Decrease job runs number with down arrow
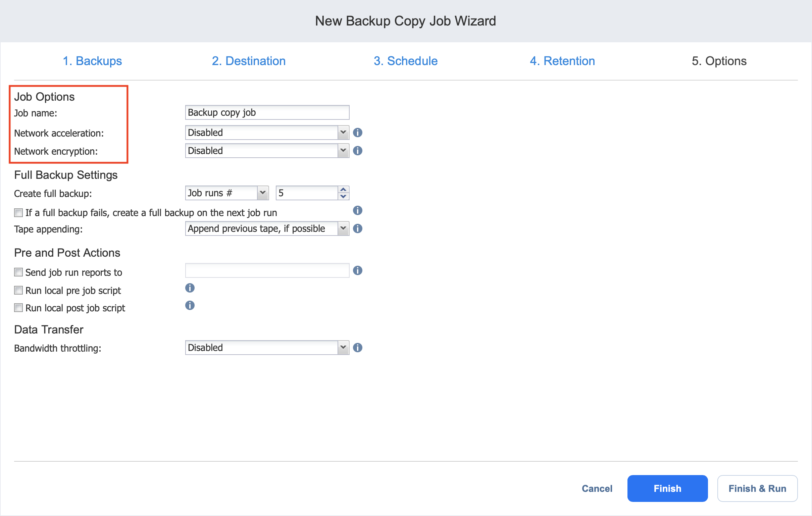 (x=343, y=196)
